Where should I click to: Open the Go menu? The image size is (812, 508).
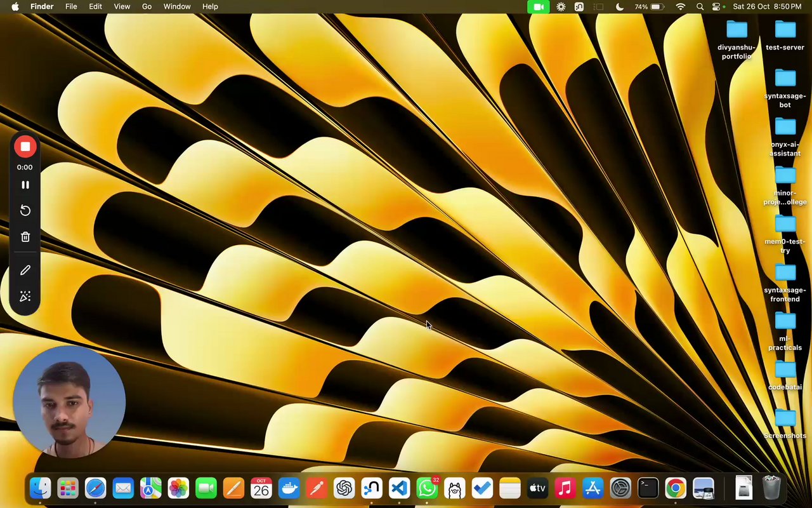147,6
